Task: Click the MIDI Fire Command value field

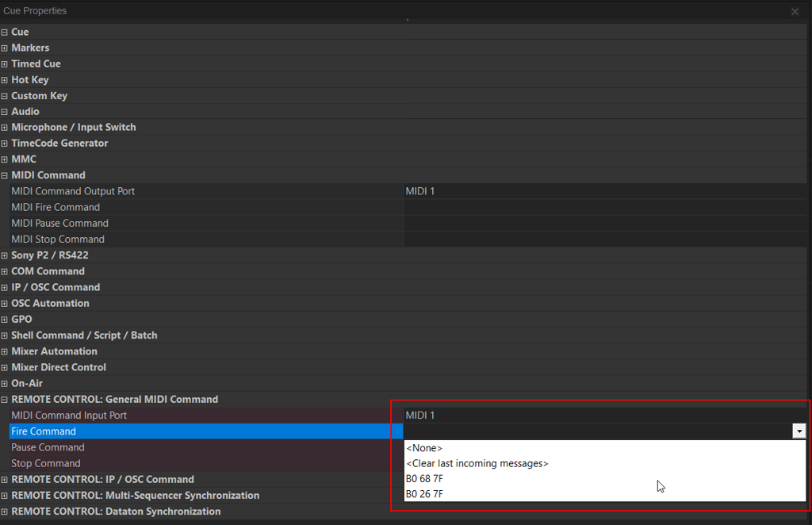Action: coord(604,208)
